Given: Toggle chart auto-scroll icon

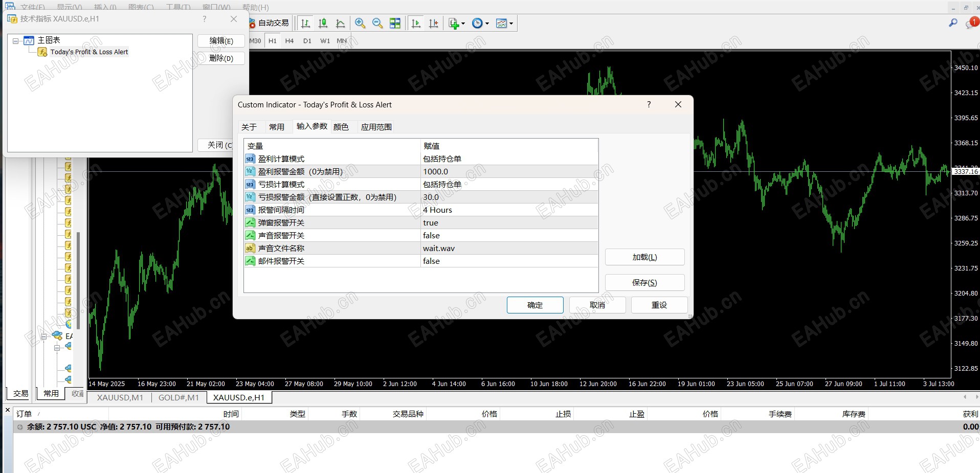Looking at the screenshot, I should 416,23.
